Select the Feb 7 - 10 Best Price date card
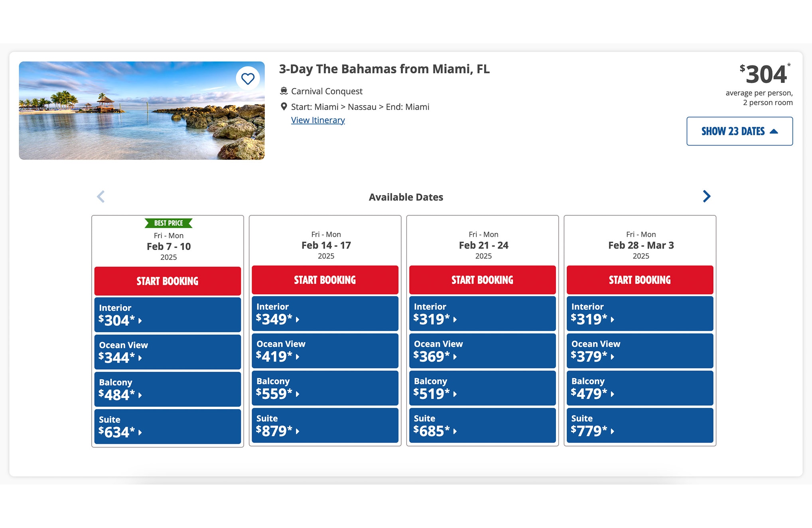Viewport: 812px width, 528px height. click(x=168, y=246)
